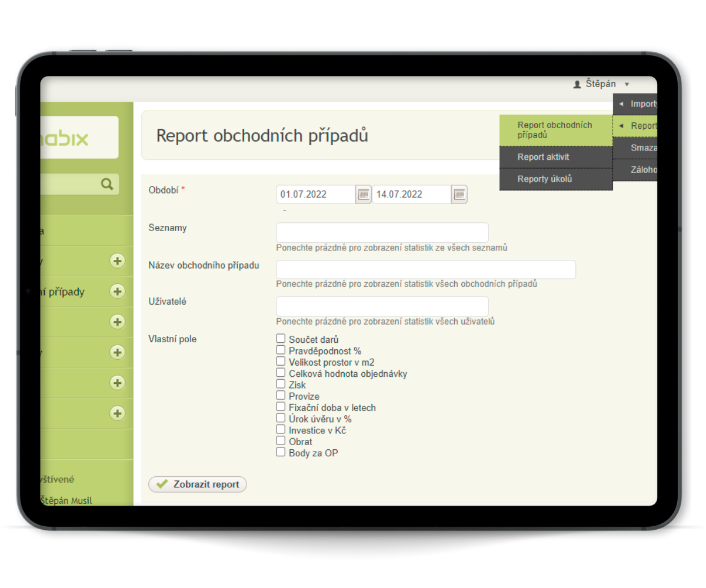Focus the start date field 01.07.2022
Screen dimensions: 706x588
(x=317, y=194)
